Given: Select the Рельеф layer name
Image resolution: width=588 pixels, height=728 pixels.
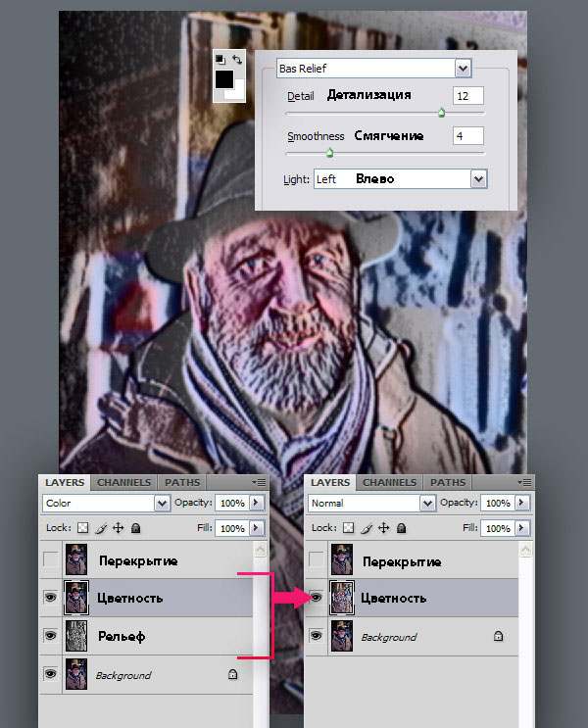Looking at the screenshot, I should pyautogui.click(x=122, y=636).
